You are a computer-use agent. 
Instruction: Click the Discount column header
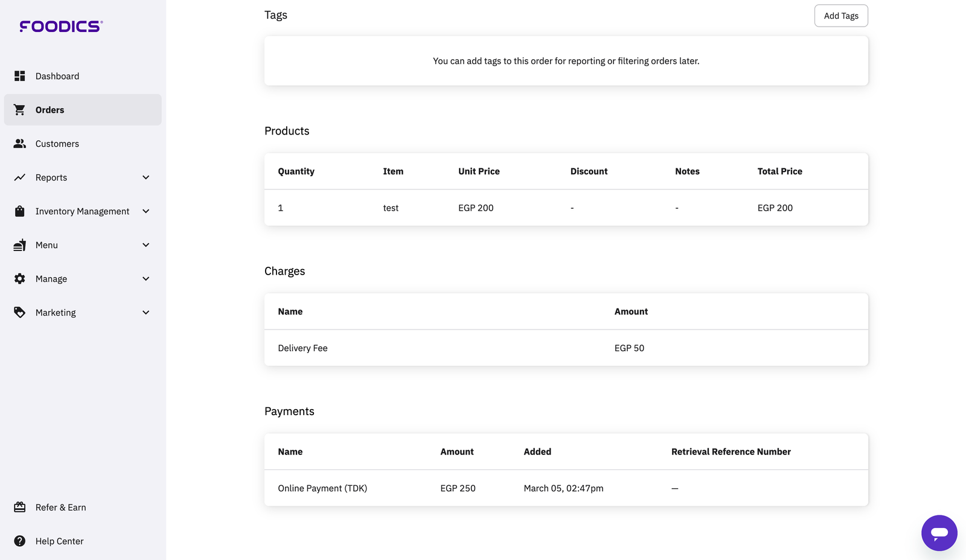(589, 171)
